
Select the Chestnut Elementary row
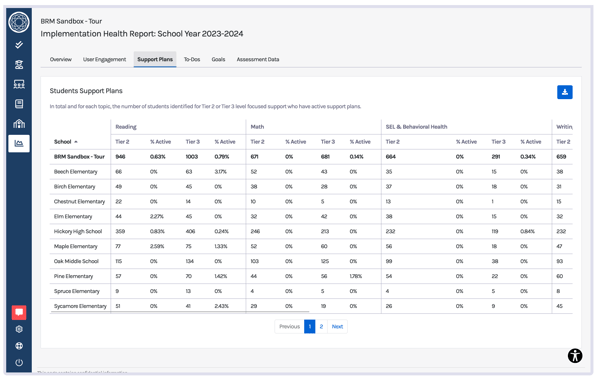tap(311, 201)
